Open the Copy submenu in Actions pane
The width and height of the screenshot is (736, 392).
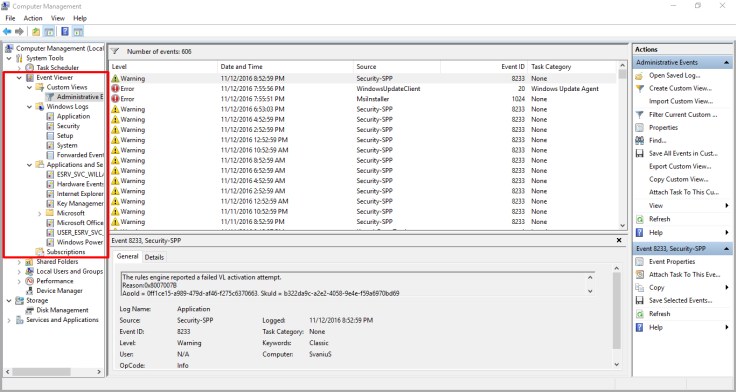point(683,288)
